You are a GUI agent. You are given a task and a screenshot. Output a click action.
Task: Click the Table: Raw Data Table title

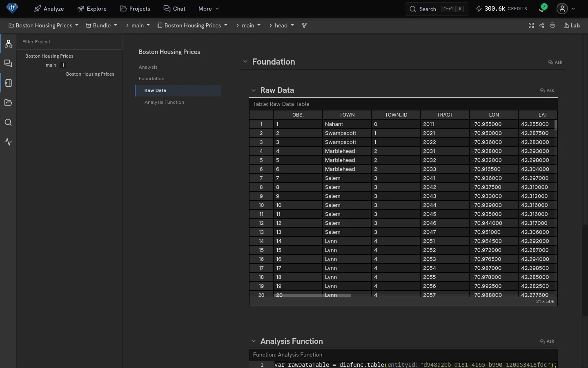[281, 104]
